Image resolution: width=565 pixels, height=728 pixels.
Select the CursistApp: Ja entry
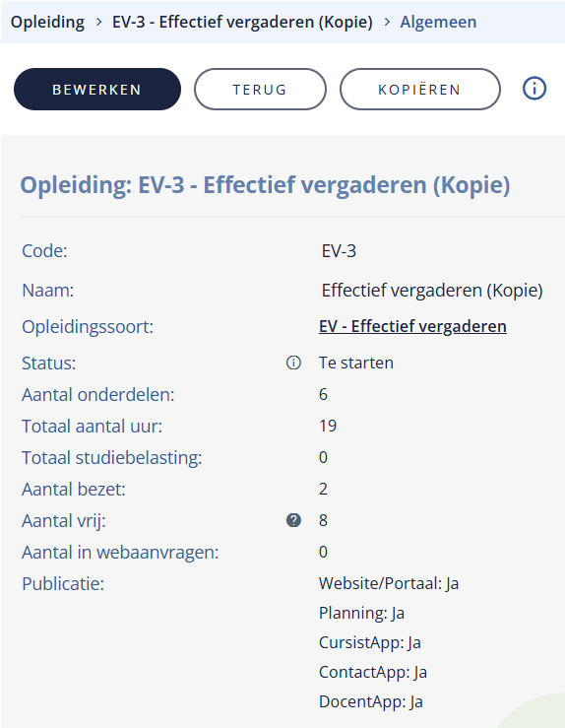(370, 642)
